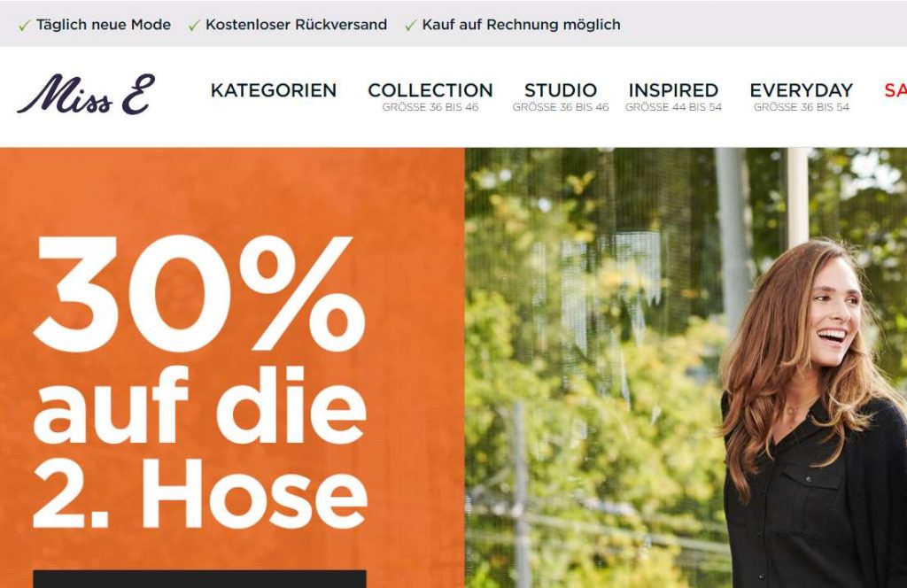Open the Kostenloser Rückversand info

click(296, 25)
